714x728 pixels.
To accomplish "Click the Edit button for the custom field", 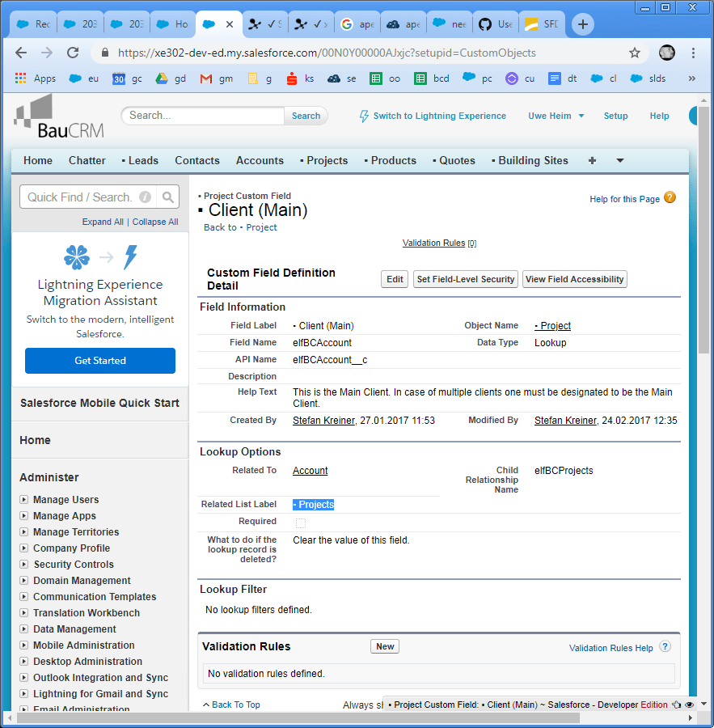I will click(394, 279).
